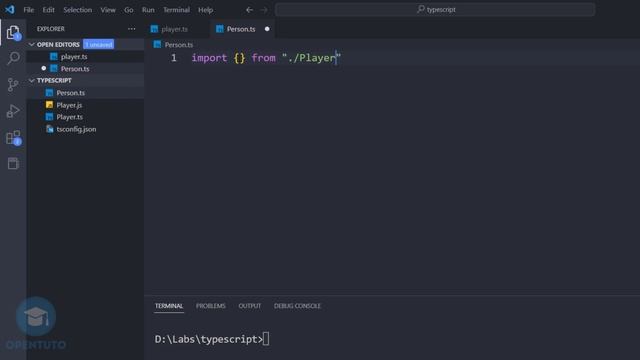
Task: Click the curly braces in import statement
Action: [239, 58]
